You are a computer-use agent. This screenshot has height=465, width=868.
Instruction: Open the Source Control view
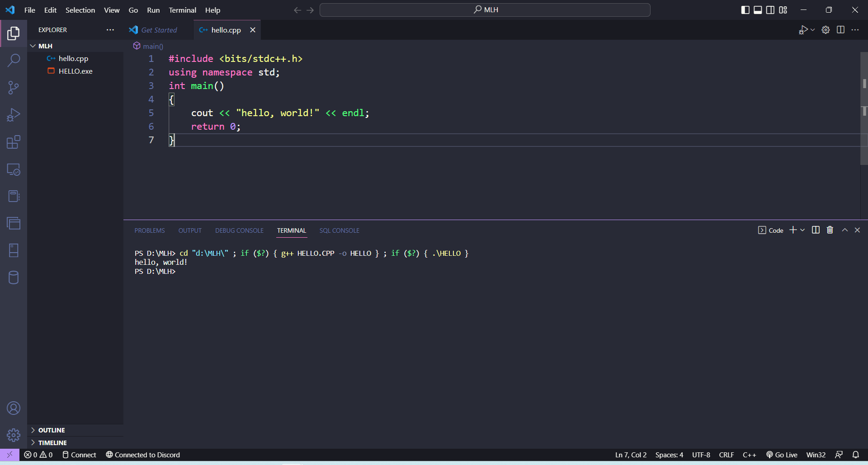14,88
